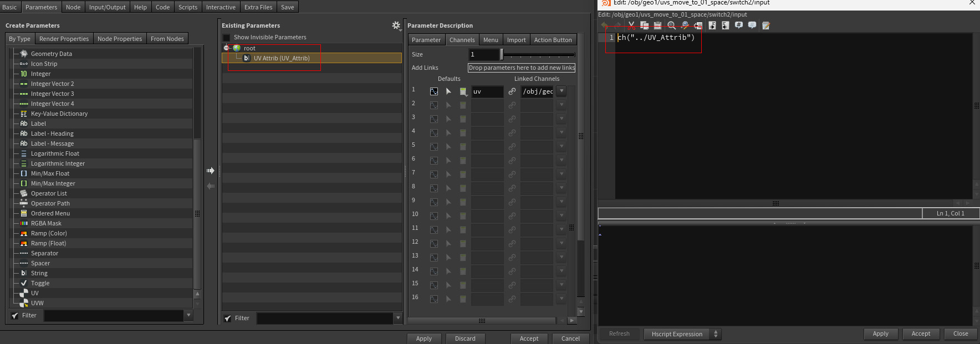Screen dimensions: 980x344
Task: Open Hscript Expression language dropdown
Action: click(682, 334)
